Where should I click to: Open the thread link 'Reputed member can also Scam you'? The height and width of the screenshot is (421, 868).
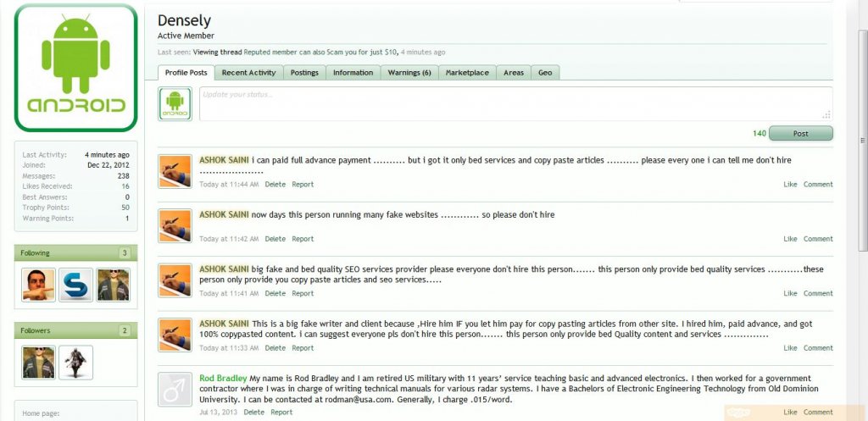(320, 52)
